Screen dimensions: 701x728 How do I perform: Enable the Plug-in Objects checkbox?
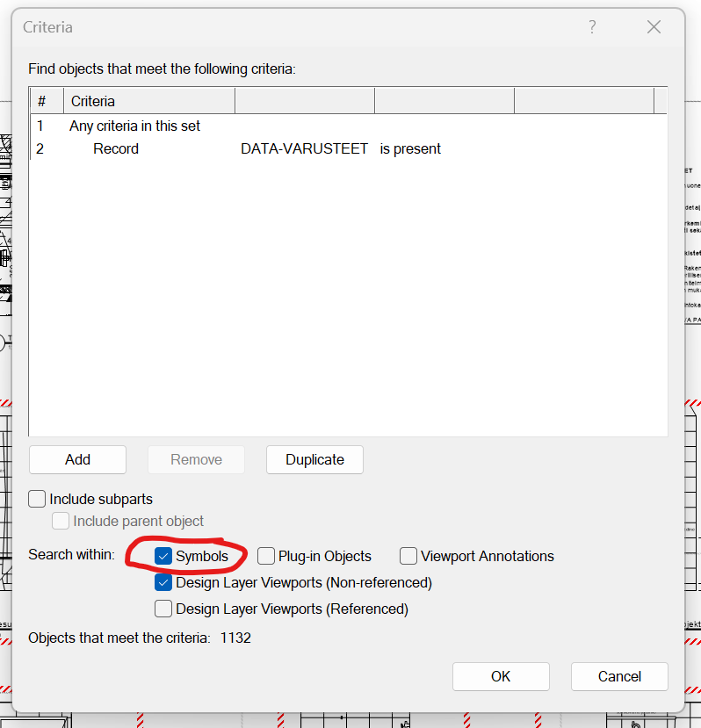[x=266, y=556]
